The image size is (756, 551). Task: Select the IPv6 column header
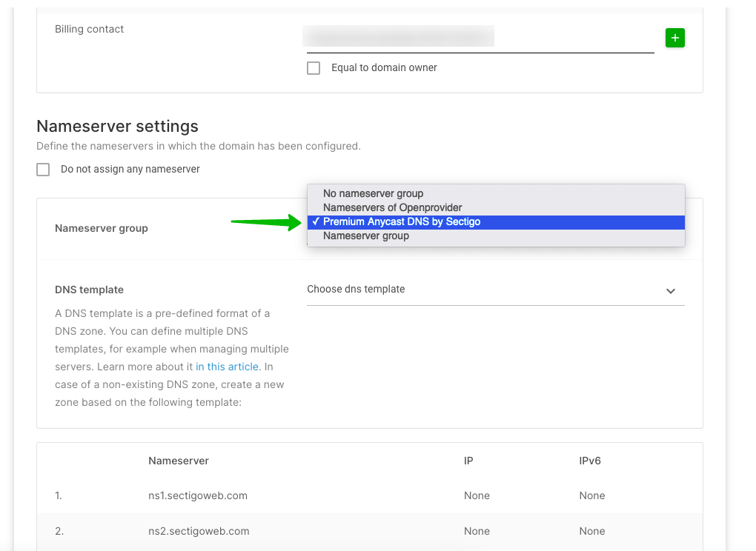(x=590, y=461)
